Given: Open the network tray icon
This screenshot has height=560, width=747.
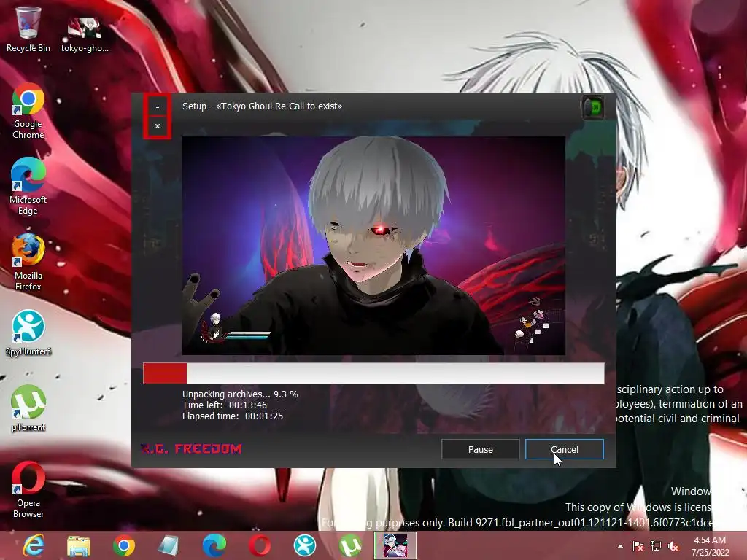Looking at the screenshot, I should 656,546.
